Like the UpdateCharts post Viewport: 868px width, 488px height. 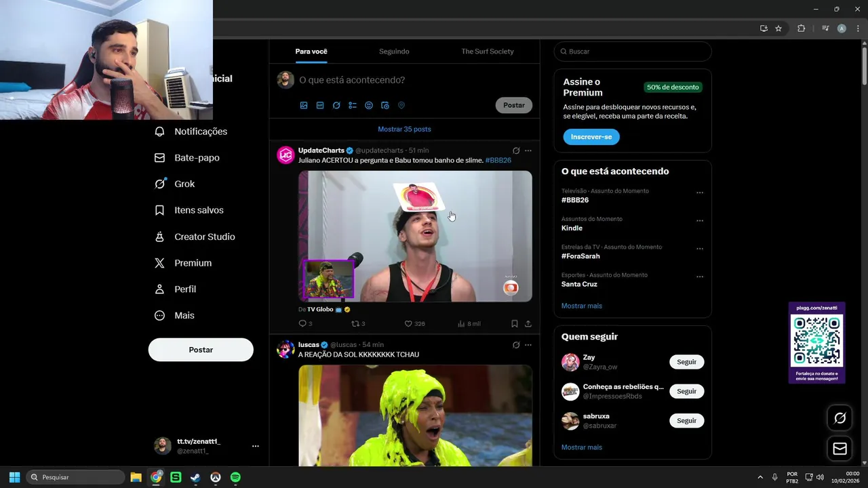click(x=414, y=324)
